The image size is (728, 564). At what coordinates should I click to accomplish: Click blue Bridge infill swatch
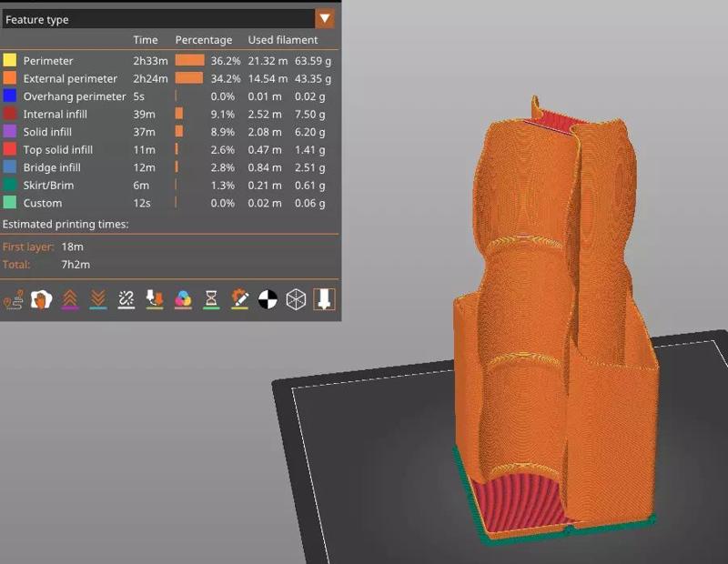click(10, 167)
